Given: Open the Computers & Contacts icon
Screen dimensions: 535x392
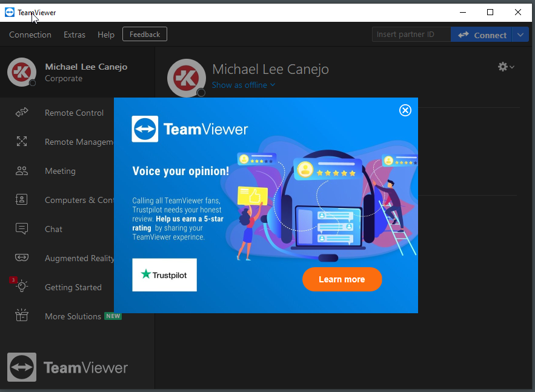Looking at the screenshot, I should pyautogui.click(x=22, y=199).
